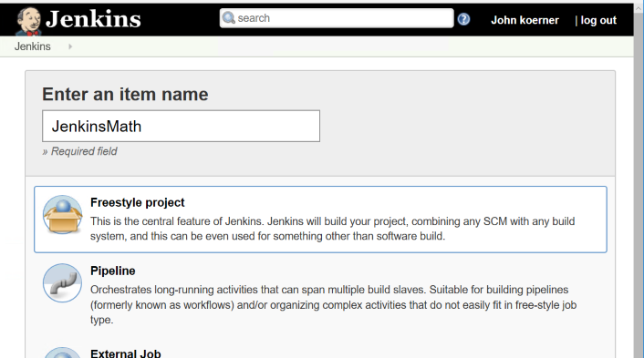Log out of Jenkins
The image size is (644, 358).
coord(598,20)
